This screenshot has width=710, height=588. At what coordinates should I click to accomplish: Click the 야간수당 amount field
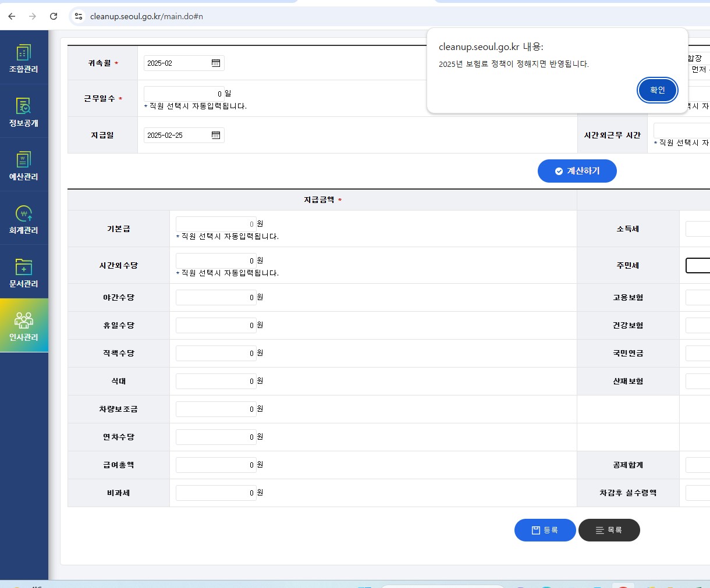coord(215,298)
